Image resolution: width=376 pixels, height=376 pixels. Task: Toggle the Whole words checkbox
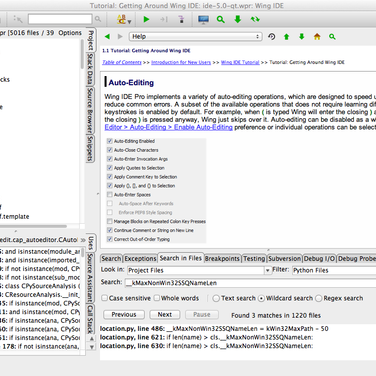[157, 298]
